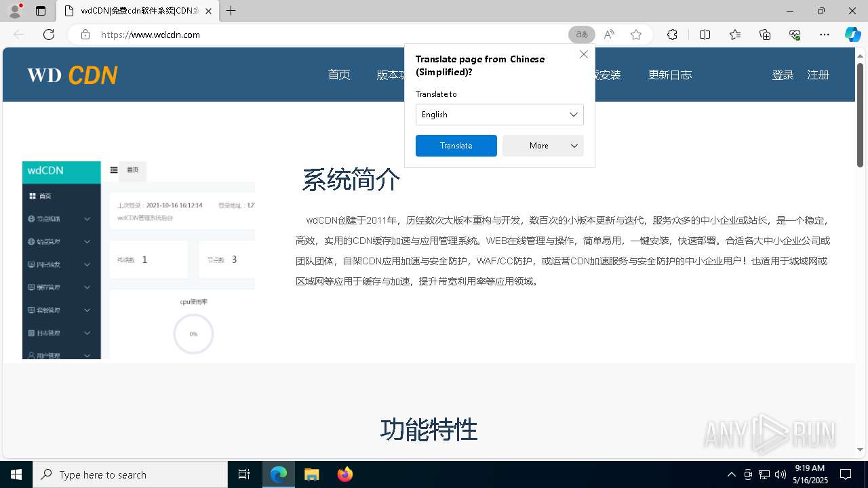Open Task View on the taskbar

point(244,474)
